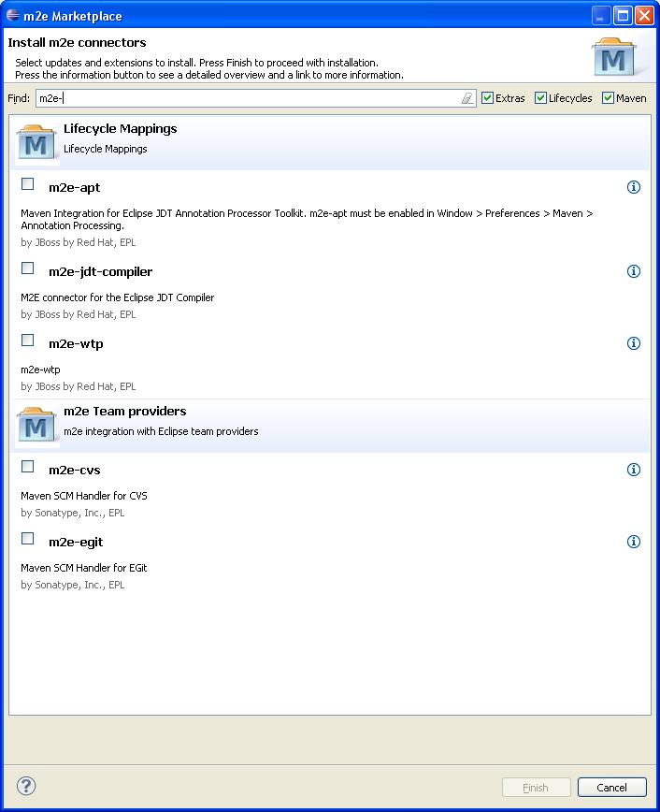Check the m2e-egit connector checkbox
Image resolution: width=660 pixels, height=812 pixels.
click(28, 539)
